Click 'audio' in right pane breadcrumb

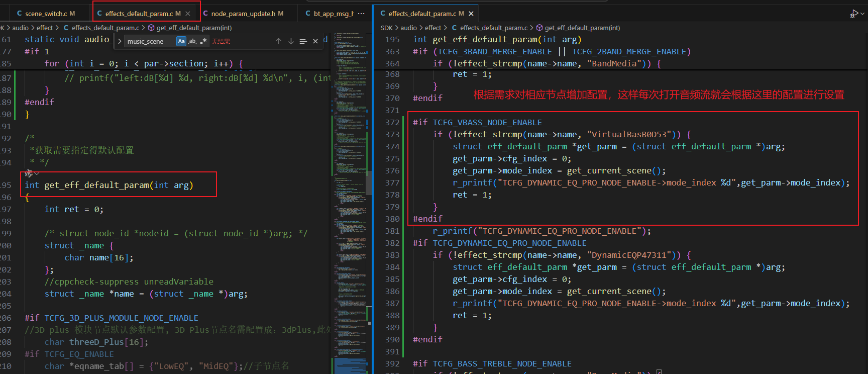coord(409,28)
